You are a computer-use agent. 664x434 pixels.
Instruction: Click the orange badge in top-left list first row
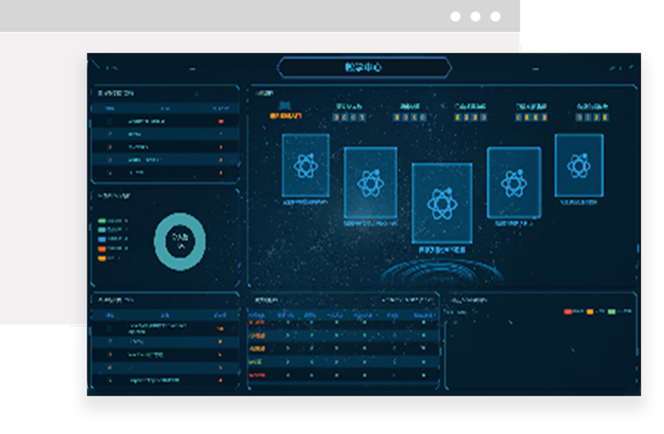(x=221, y=122)
